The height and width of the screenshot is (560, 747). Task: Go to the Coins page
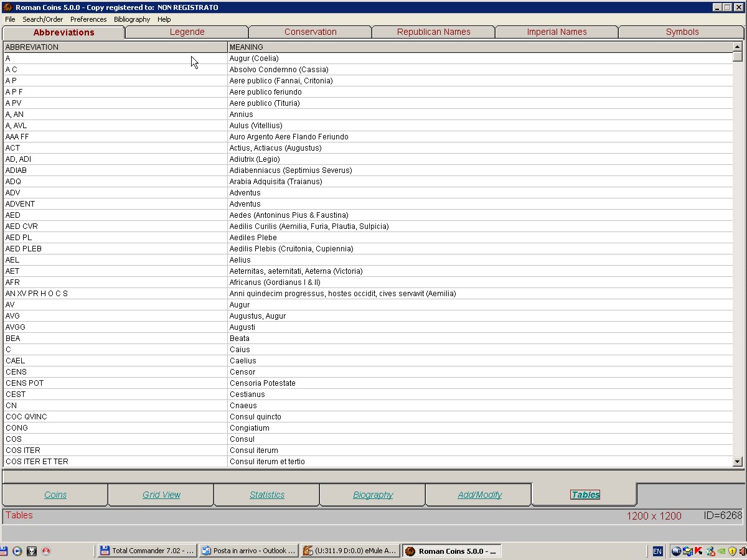tap(55, 495)
